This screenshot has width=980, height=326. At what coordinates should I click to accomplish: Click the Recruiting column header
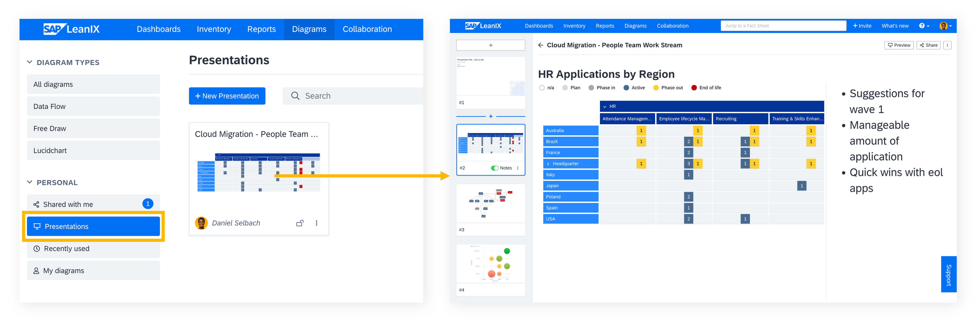(740, 119)
